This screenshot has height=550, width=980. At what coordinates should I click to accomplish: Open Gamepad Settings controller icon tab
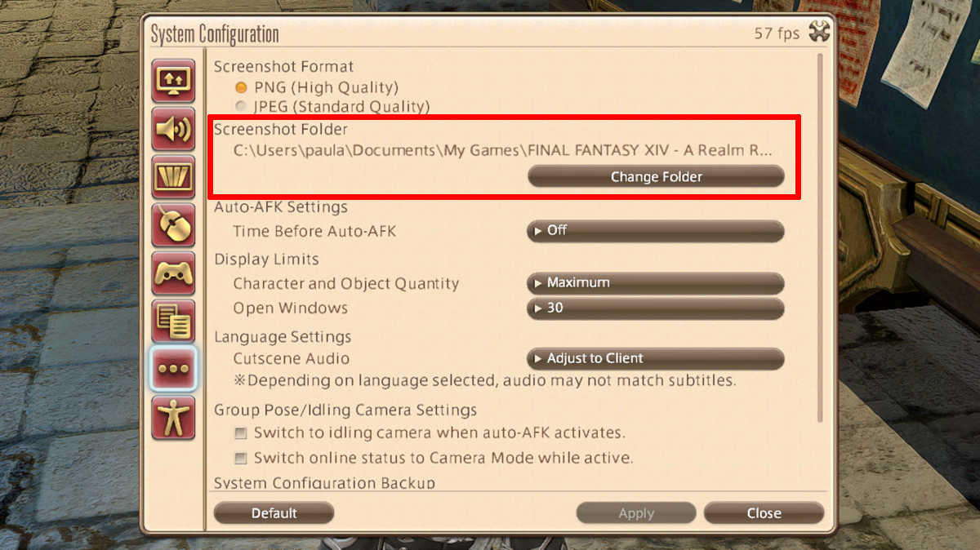[173, 273]
